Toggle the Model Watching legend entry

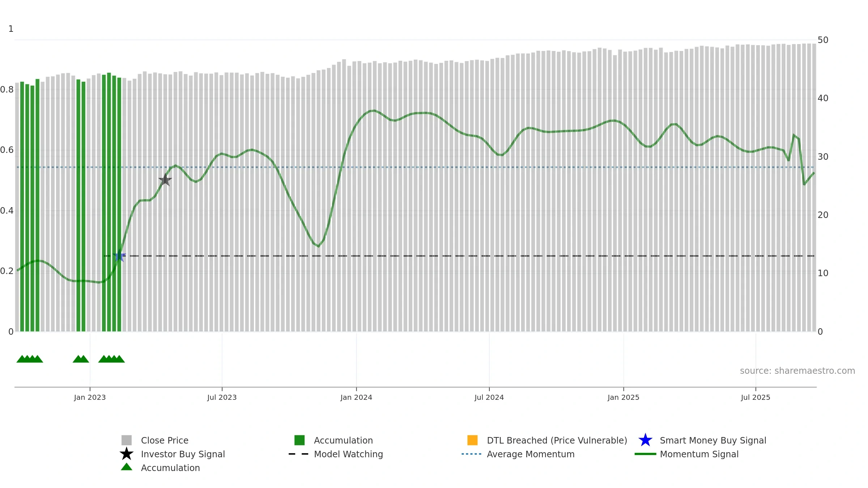click(348, 454)
